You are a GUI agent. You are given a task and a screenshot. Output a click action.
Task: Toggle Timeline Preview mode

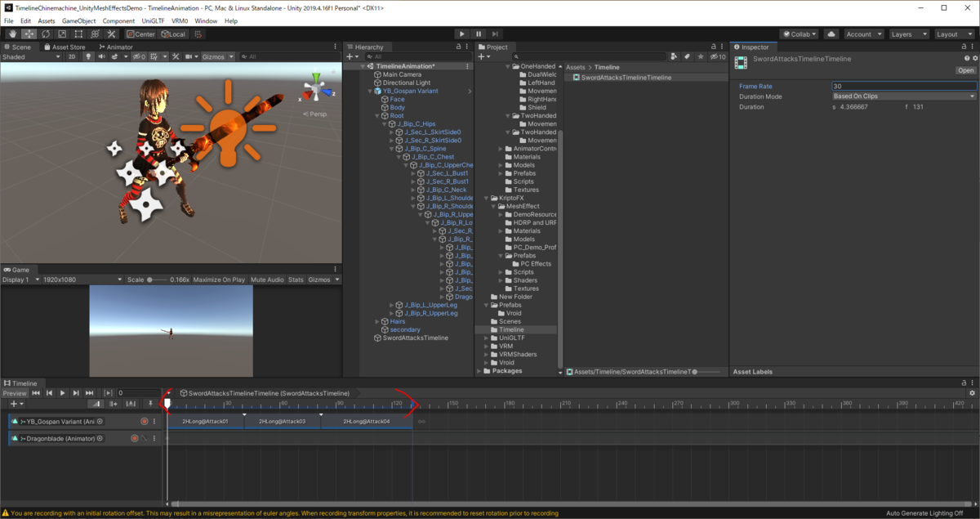[15, 393]
